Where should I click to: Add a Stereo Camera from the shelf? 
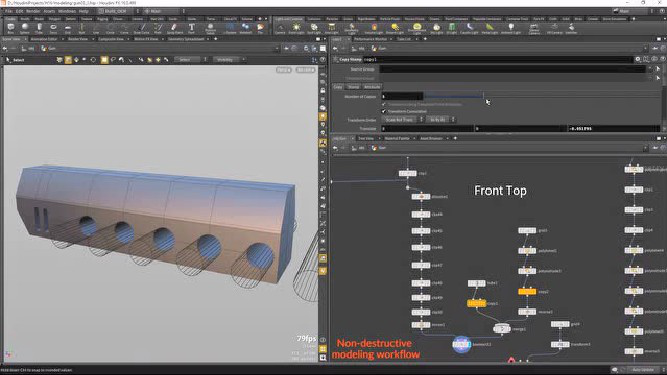[534, 28]
